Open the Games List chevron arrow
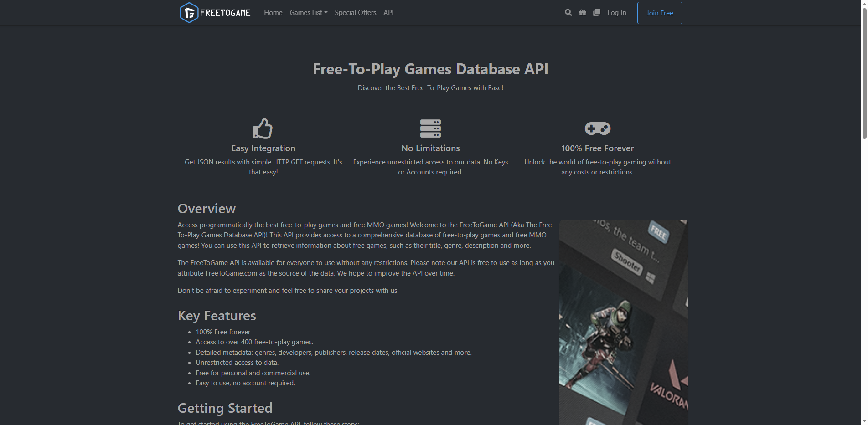 tap(326, 12)
